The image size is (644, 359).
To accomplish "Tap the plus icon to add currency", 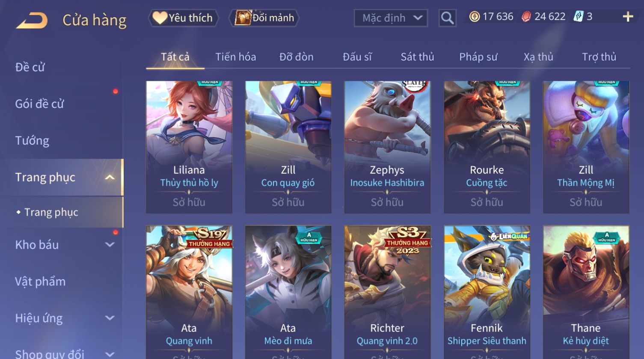I will click(628, 17).
